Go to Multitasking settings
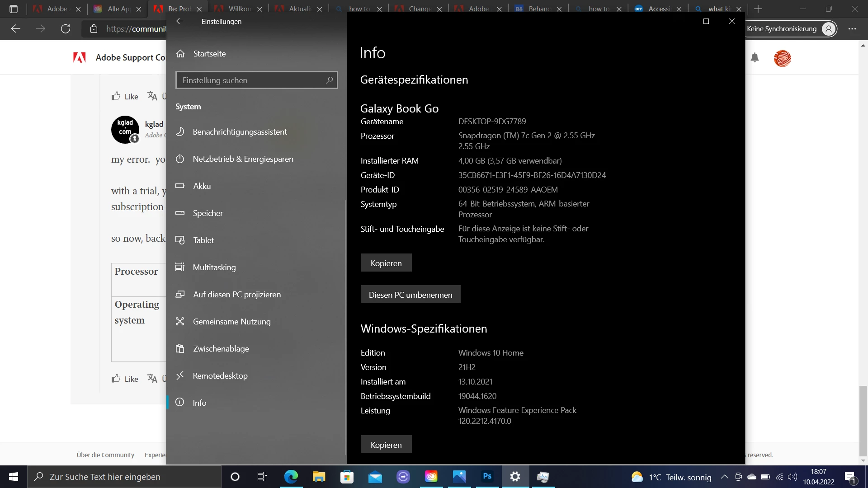The width and height of the screenshot is (868, 488). pyautogui.click(x=214, y=267)
